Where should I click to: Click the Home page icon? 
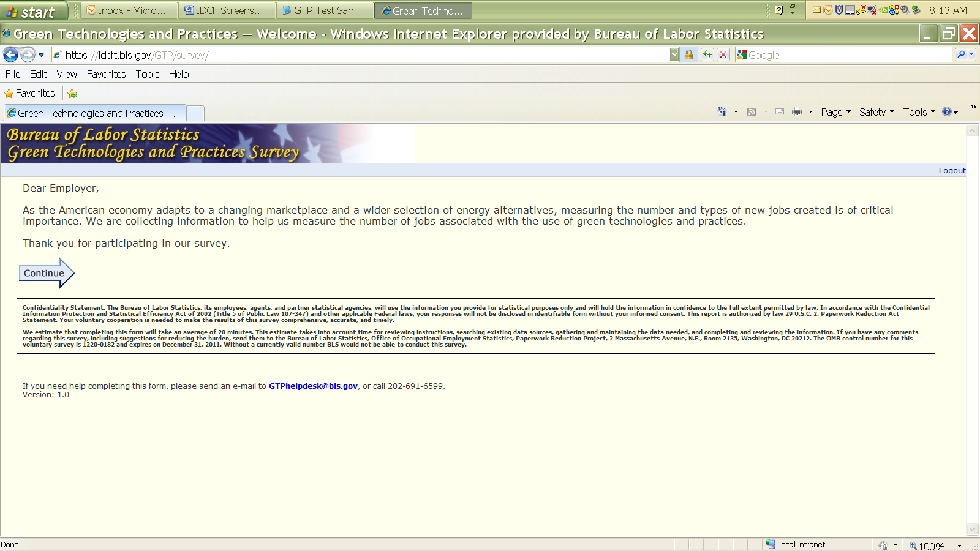pos(722,111)
